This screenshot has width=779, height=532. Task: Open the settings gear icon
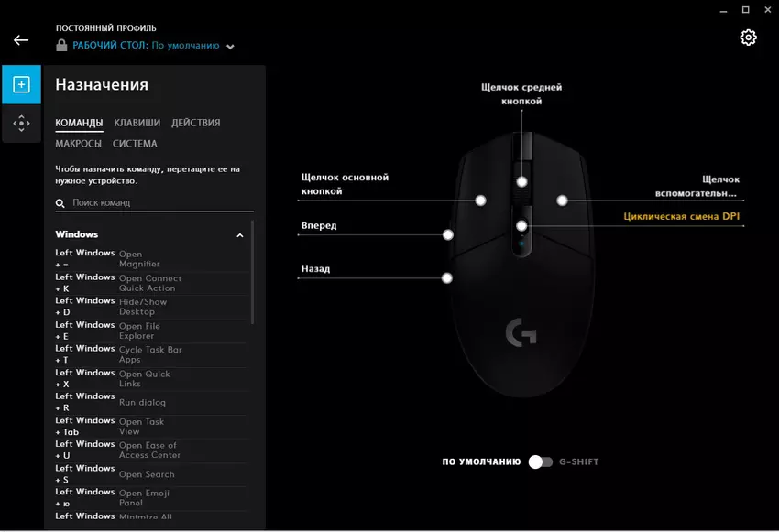click(x=748, y=38)
